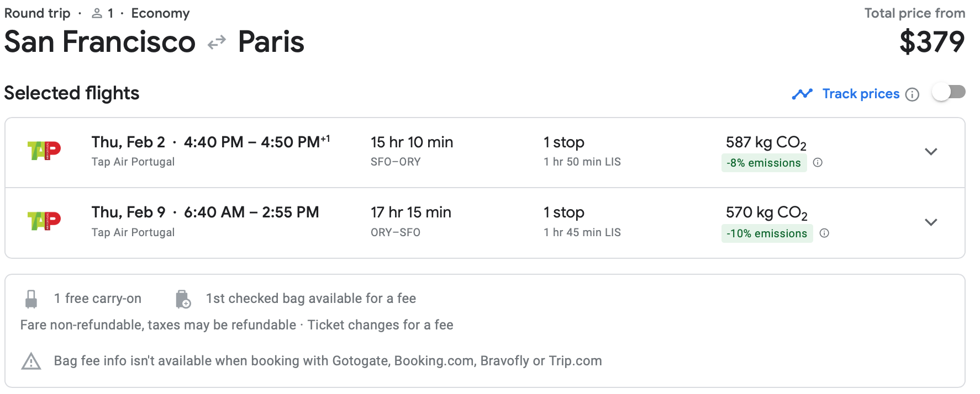Click the TAP logo on outbound flight
Screen dimensions: 980x394
click(44, 150)
